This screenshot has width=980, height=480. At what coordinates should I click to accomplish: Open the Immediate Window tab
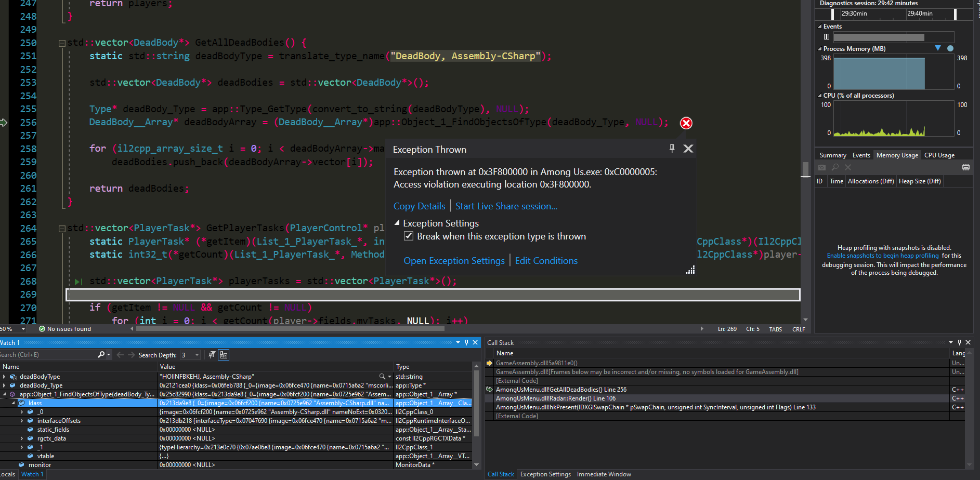pos(604,474)
